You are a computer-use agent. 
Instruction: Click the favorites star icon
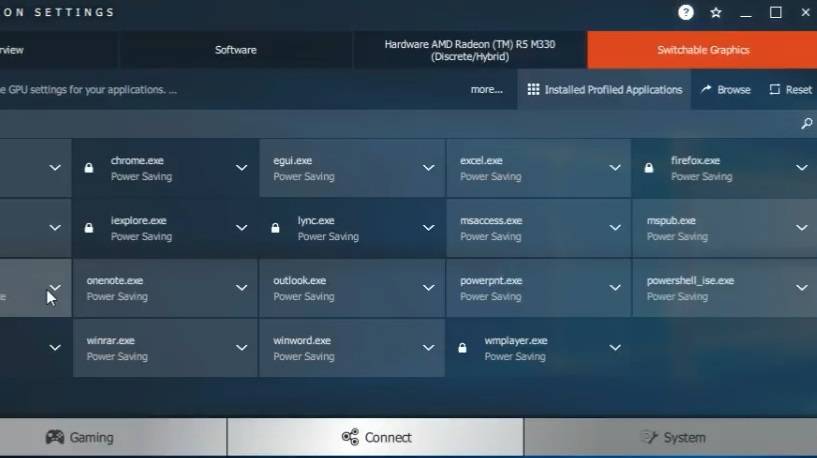[x=716, y=13]
